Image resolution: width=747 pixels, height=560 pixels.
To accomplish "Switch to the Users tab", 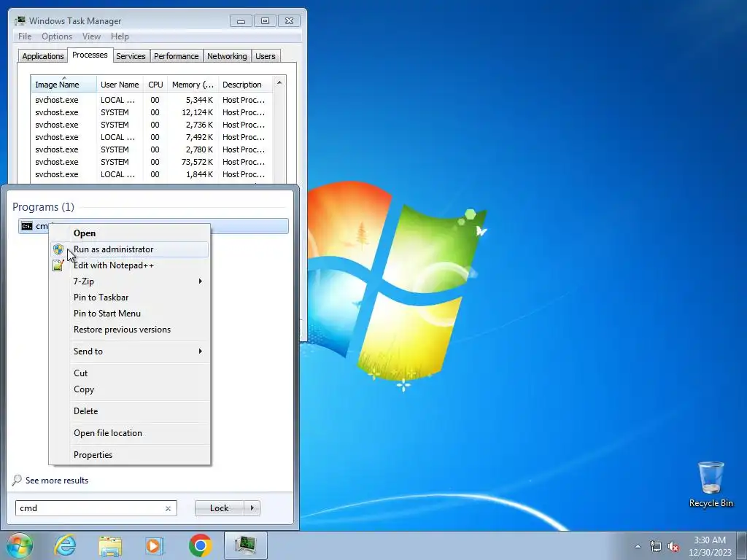I will pos(266,56).
